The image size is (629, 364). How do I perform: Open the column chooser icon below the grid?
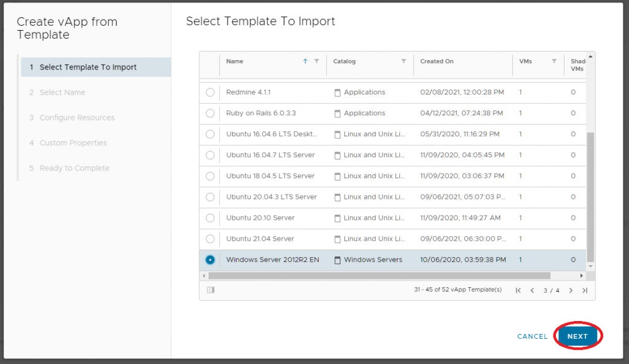pos(211,290)
